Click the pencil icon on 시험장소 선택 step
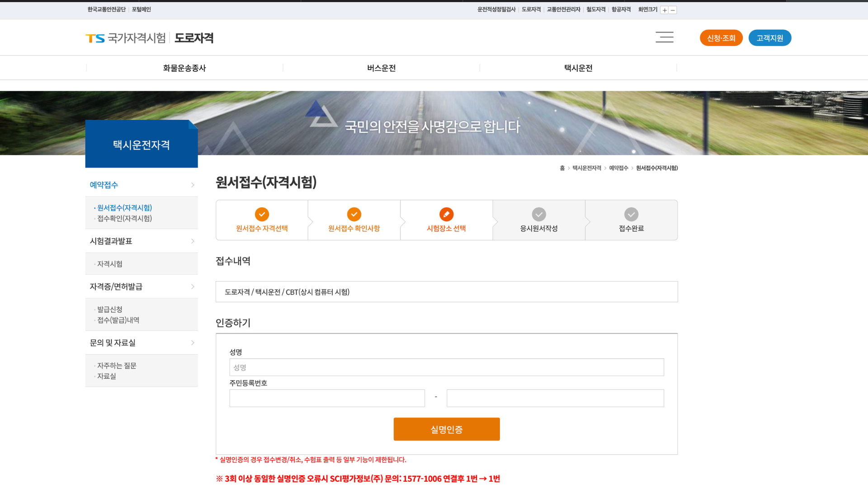Screen dimensions: 868x488 (x=446, y=214)
